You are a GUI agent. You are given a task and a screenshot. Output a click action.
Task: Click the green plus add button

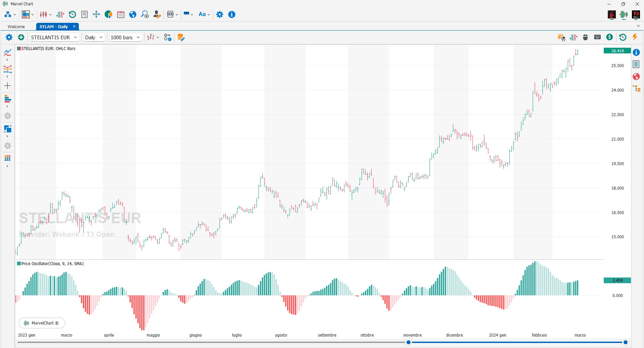[21, 37]
